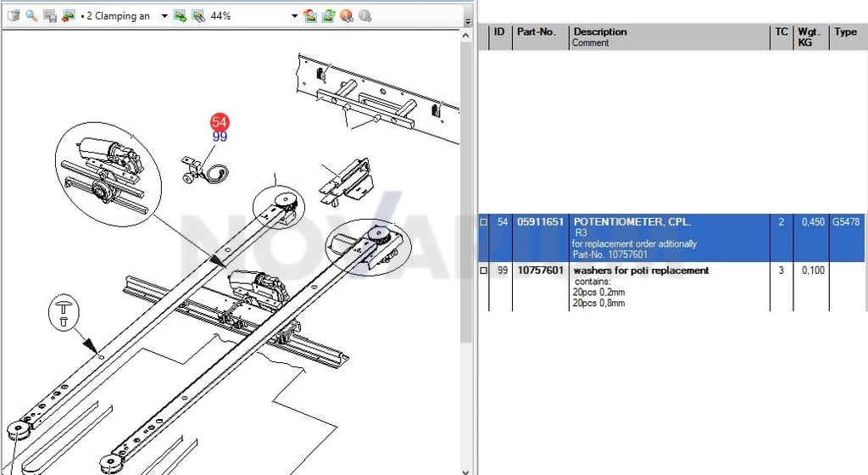Click the orange info search icon

347,15
